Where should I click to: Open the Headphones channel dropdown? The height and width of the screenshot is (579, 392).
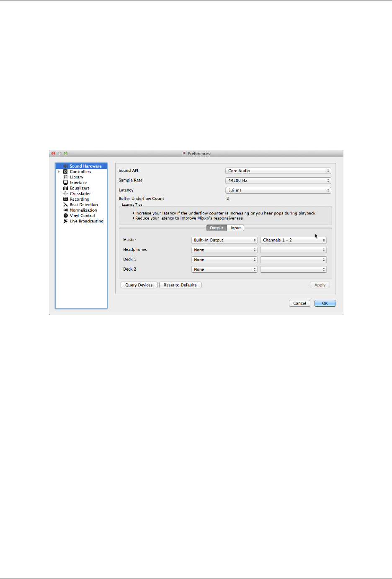click(293, 250)
